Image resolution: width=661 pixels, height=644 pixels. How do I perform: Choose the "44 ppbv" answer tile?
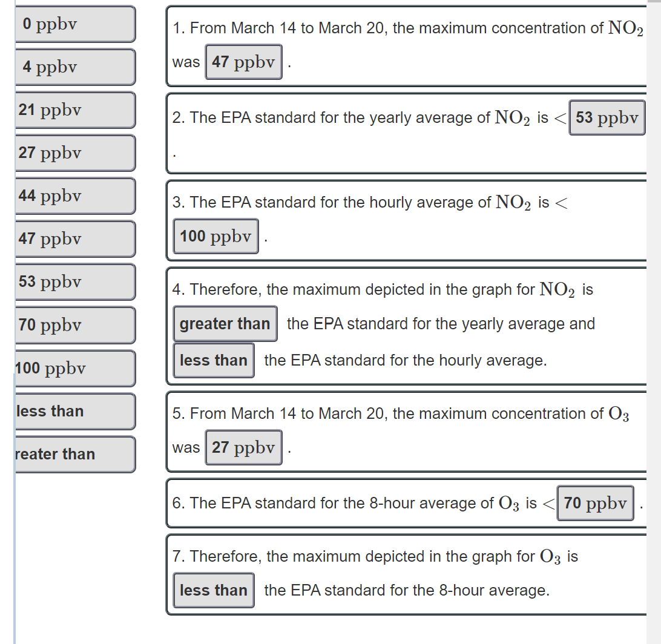click(x=75, y=196)
